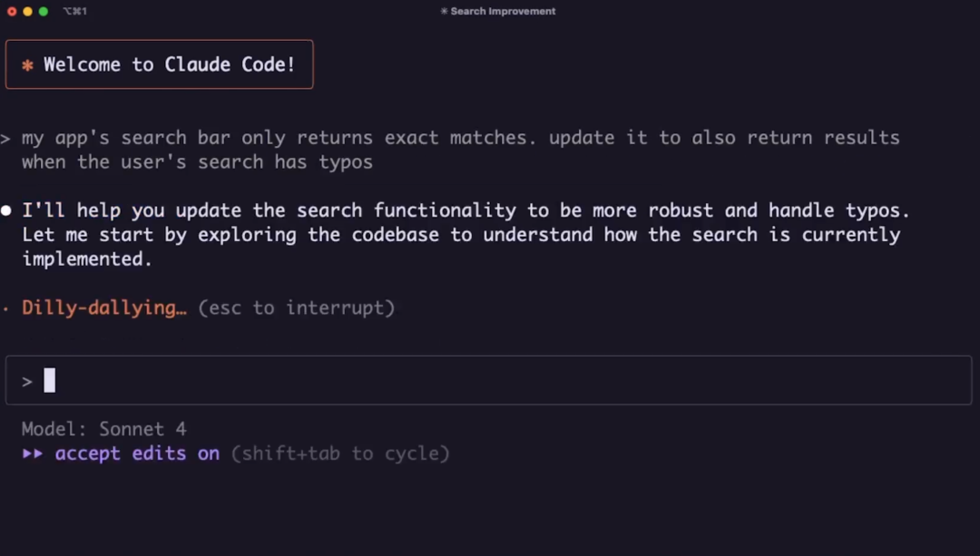Click the esc to interrupt hint
This screenshot has height=556, width=980.
(x=296, y=308)
